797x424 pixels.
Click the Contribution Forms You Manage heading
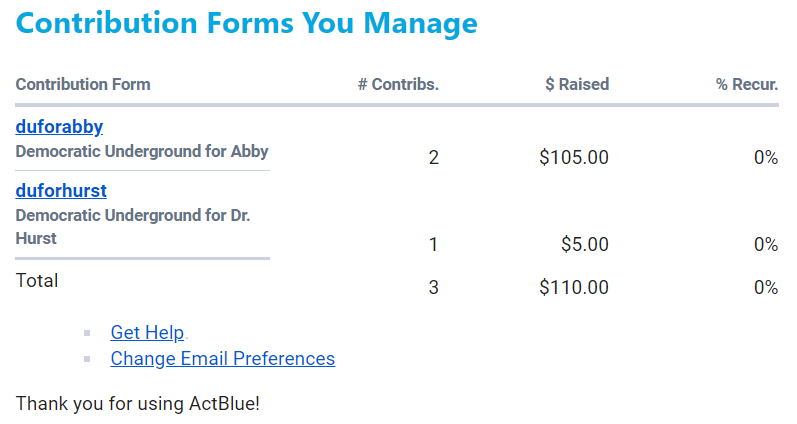click(x=247, y=23)
